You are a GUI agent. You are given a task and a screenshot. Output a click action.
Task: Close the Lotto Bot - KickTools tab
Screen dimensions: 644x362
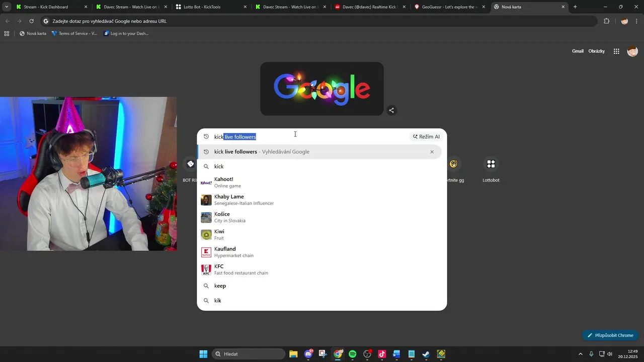[x=245, y=7]
